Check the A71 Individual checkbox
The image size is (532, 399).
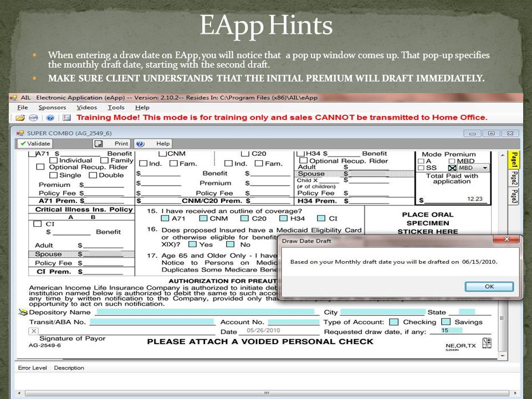click(x=53, y=160)
